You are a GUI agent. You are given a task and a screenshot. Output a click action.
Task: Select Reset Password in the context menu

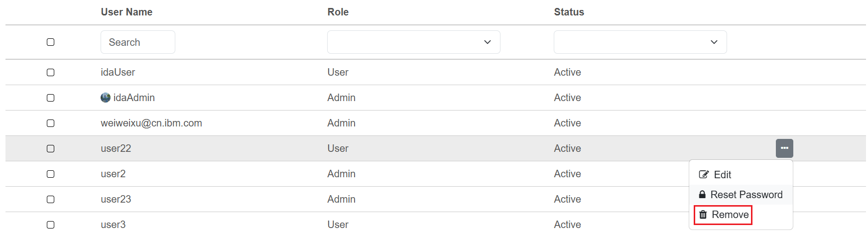(746, 195)
